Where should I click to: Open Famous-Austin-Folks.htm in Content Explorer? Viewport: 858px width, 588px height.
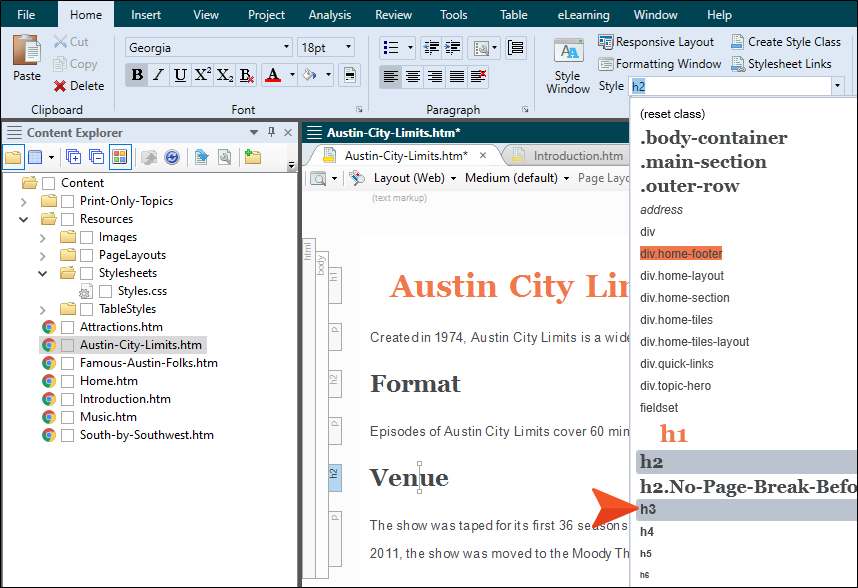point(148,363)
